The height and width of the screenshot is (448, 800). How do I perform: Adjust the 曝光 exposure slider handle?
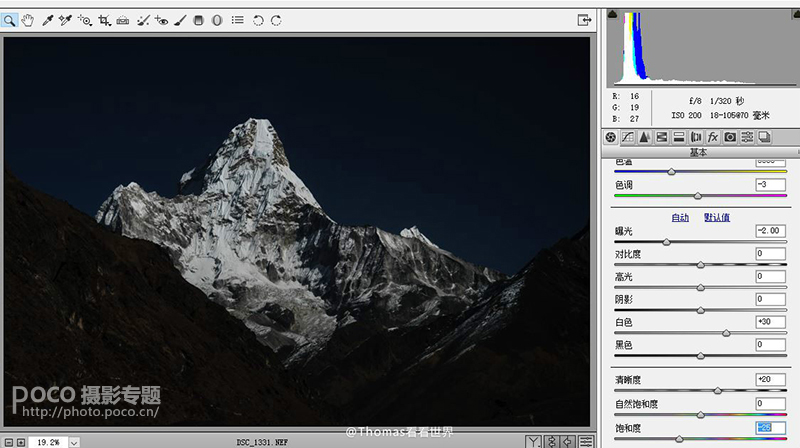[x=666, y=242]
